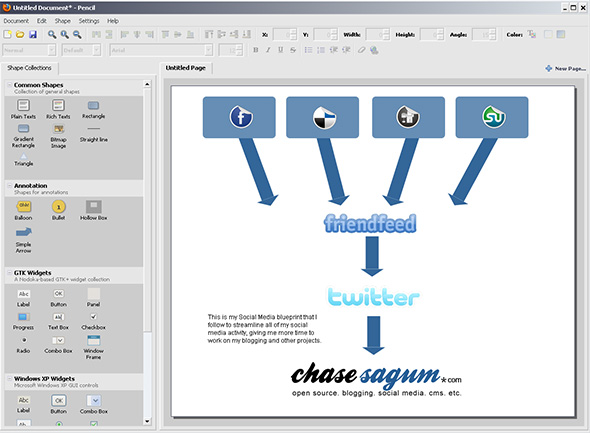
Task: Choose the GTK Text Box widget
Action: [58, 322]
